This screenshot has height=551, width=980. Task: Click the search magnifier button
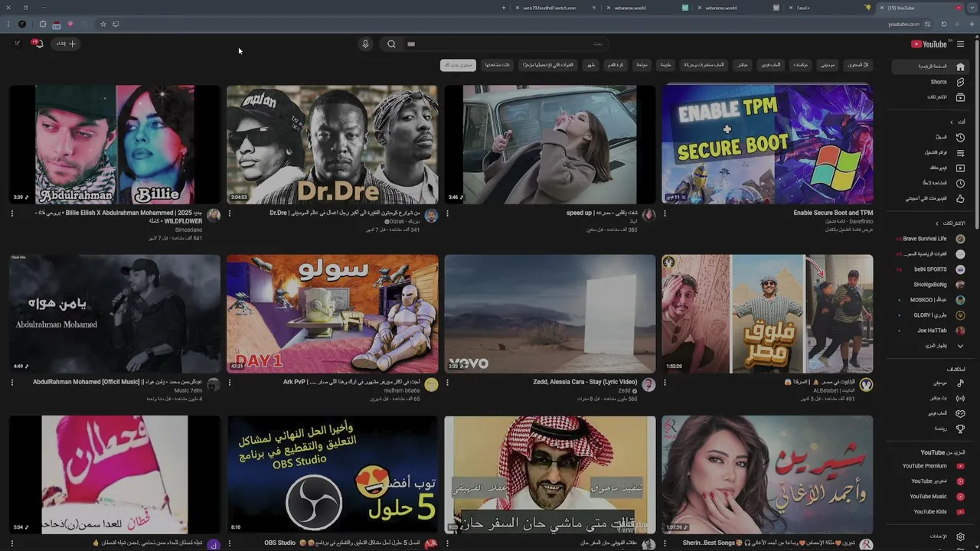(x=391, y=44)
